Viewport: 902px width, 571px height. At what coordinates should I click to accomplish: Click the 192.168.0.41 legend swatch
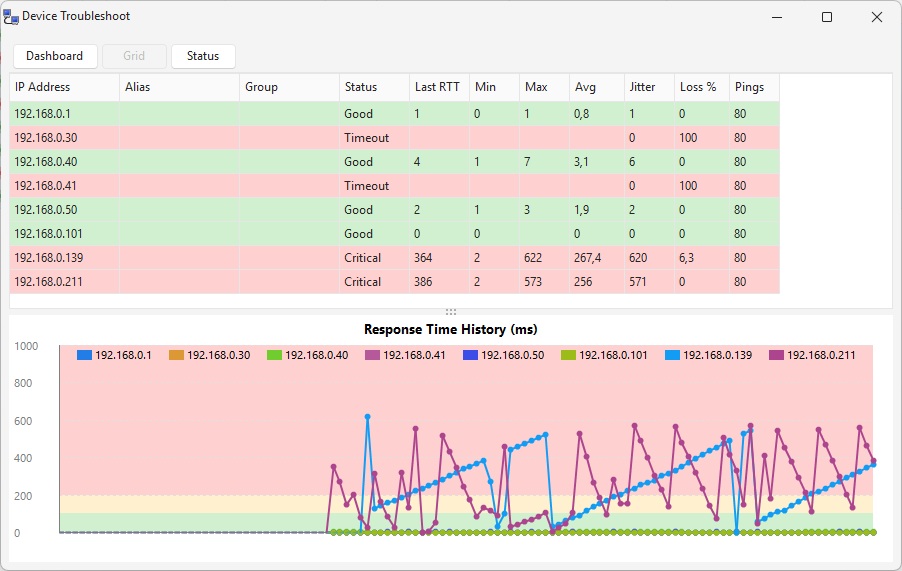click(x=374, y=355)
